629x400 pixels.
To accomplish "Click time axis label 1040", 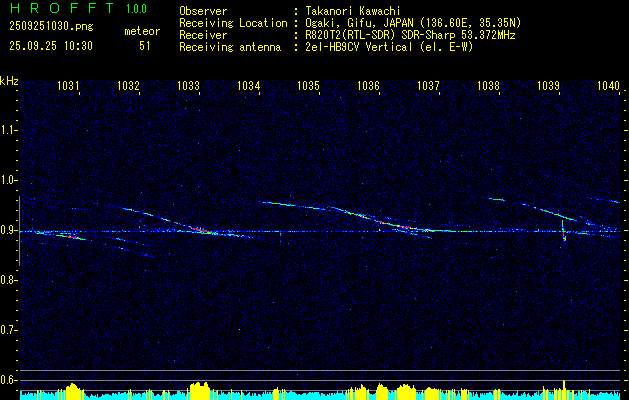I will click(x=609, y=85).
